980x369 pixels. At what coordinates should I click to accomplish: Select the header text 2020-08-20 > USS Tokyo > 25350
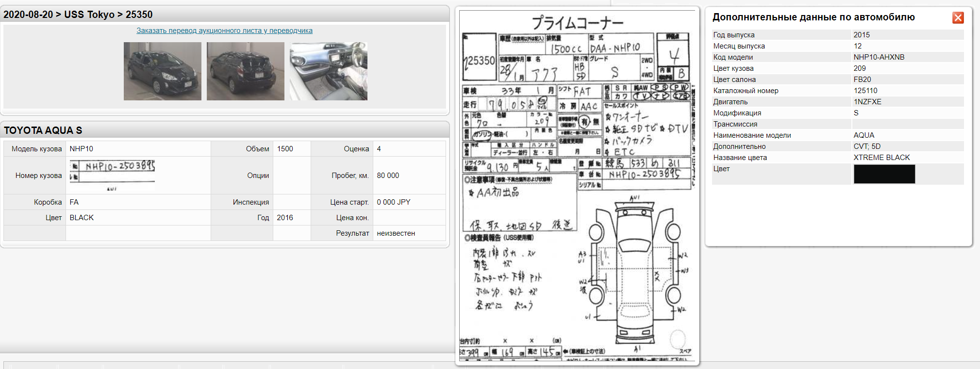(x=78, y=15)
